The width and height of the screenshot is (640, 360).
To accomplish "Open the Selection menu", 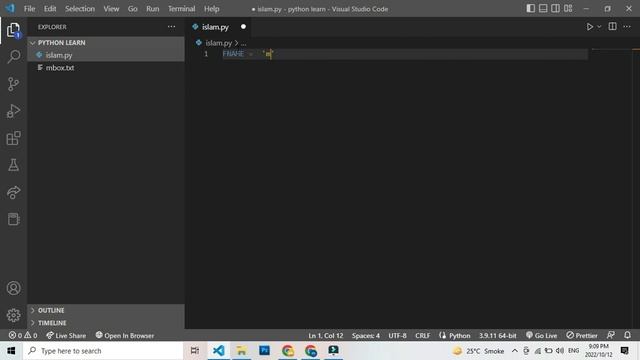I will tap(80, 9).
